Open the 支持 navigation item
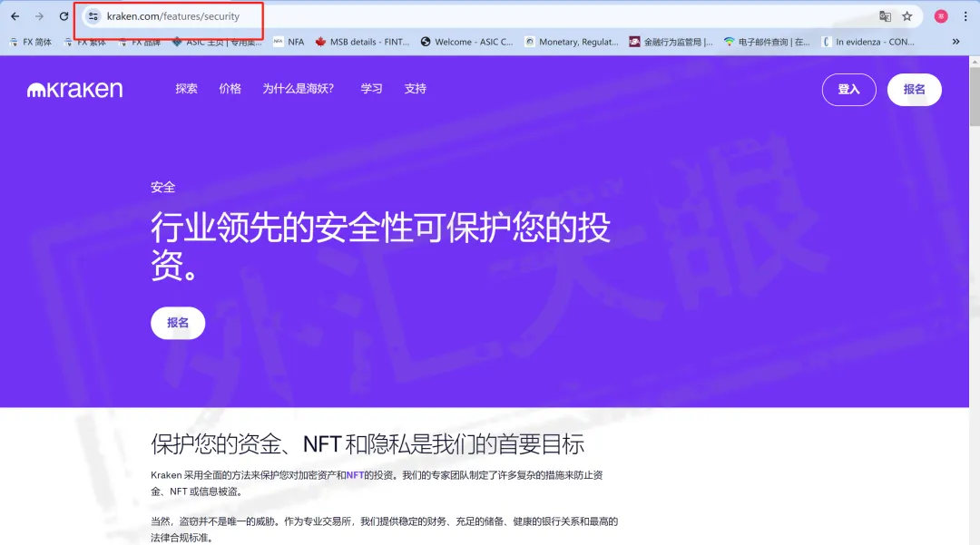980x545 pixels. [x=415, y=89]
